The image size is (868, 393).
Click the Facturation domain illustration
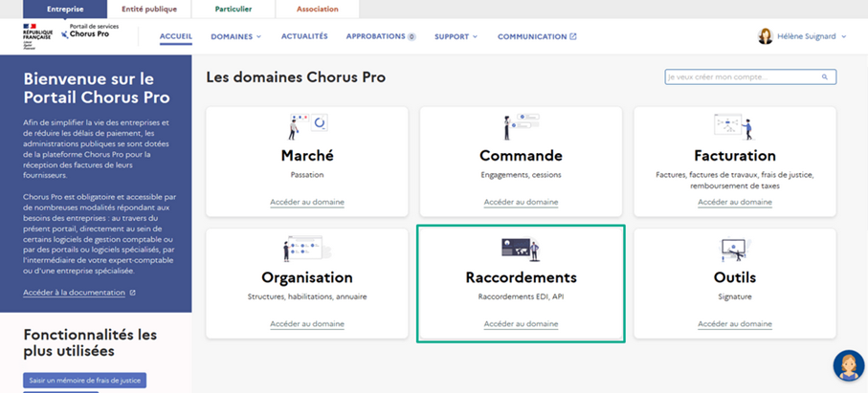pyautogui.click(x=735, y=126)
